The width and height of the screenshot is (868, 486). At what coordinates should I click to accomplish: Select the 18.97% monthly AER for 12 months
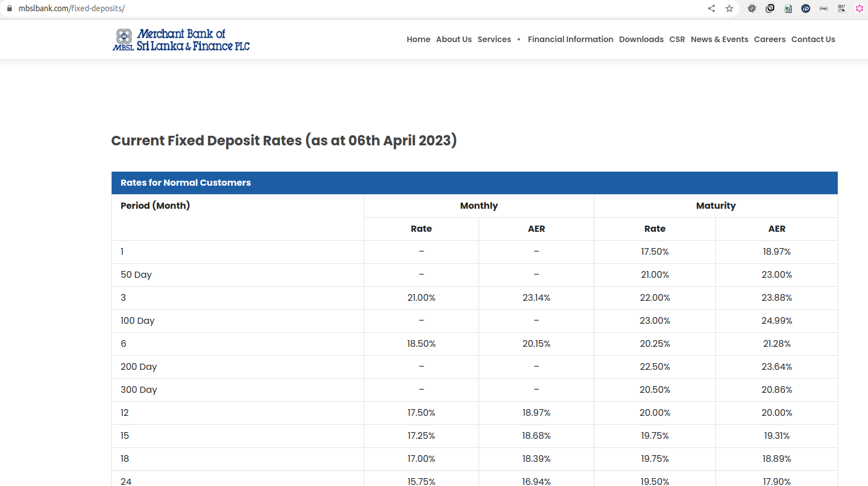[536, 413]
